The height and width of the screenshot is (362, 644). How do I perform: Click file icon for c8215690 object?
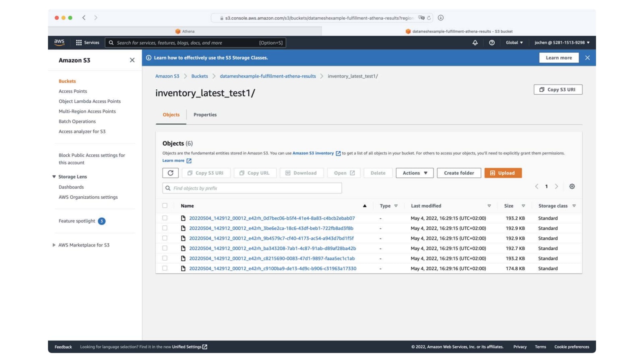(x=183, y=258)
